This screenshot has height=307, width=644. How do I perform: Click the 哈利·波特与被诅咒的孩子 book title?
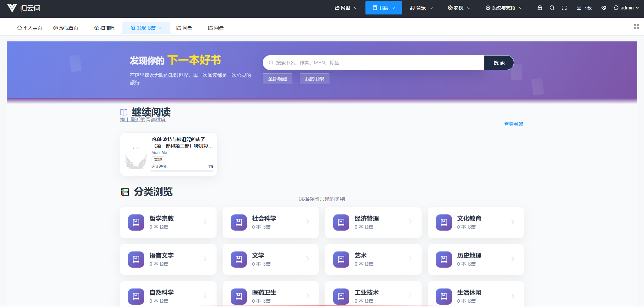[182, 142]
